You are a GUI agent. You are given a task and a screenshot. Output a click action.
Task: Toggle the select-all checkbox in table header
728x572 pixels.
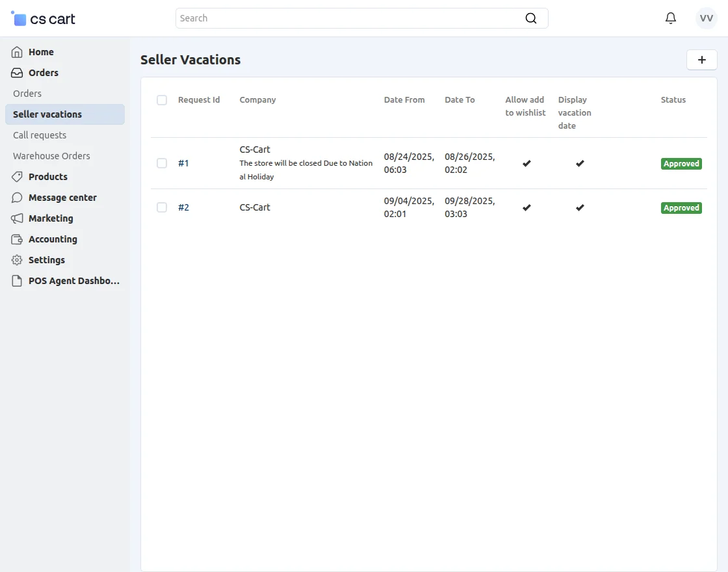tap(162, 100)
